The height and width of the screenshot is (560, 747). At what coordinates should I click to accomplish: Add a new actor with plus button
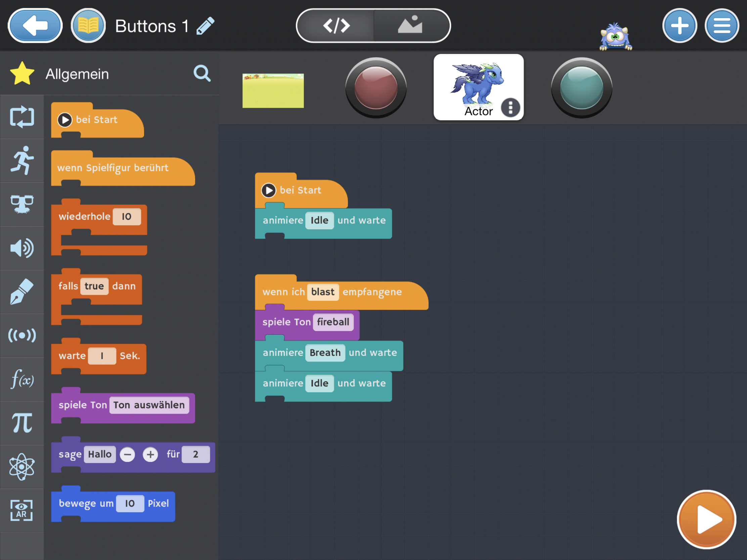pos(679,26)
